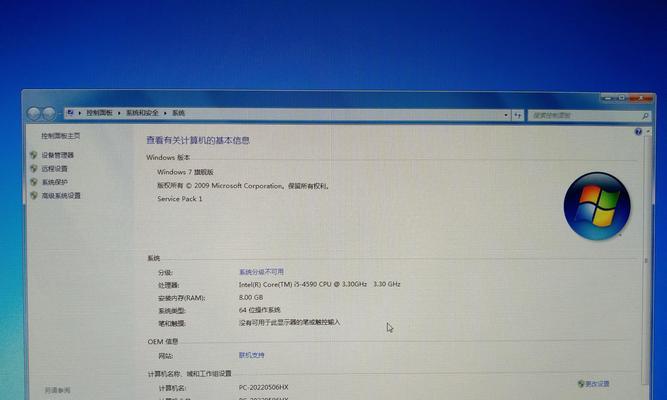Screen dimensions: 667x400
Task: Click the 更改设置 link
Action: pyautogui.click(x=597, y=384)
